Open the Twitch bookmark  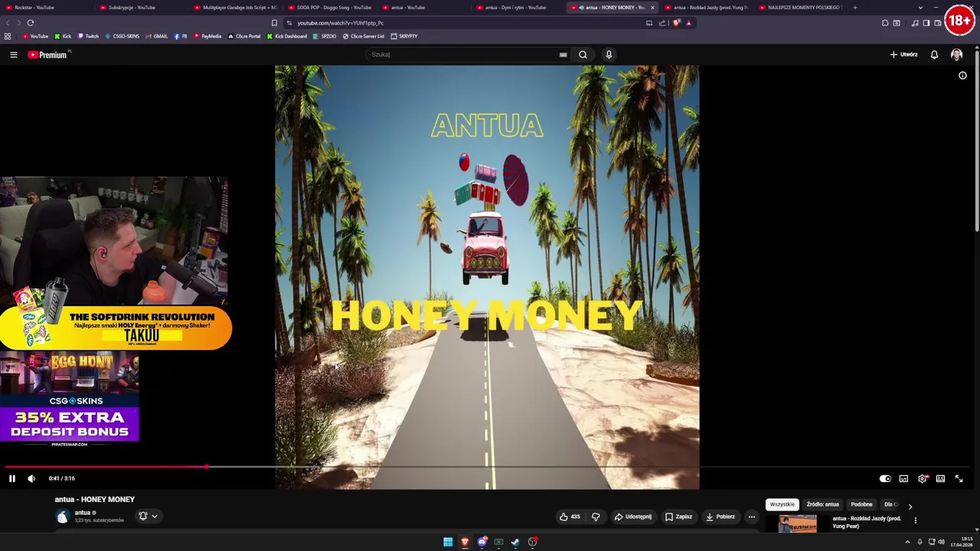87,36
